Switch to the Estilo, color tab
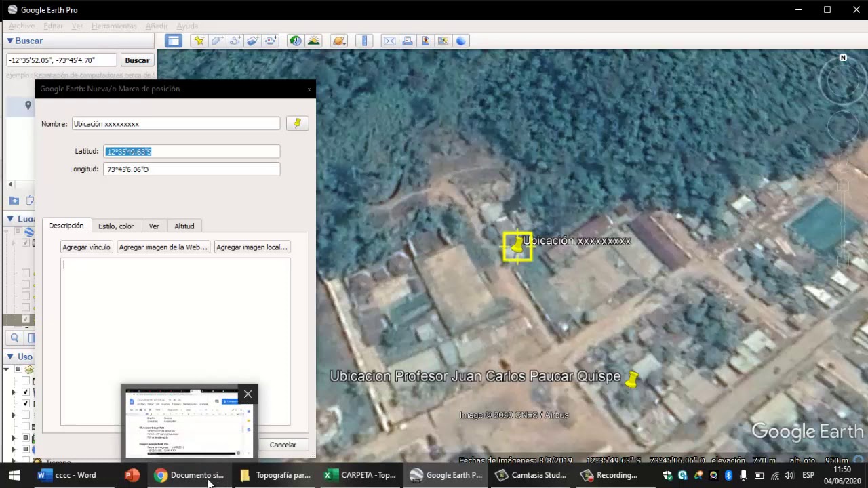The width and height of the screenshot is (868, 488). tap(116, 226)
